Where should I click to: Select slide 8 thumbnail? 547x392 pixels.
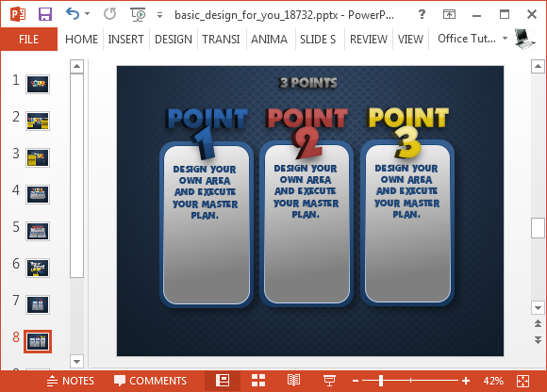pos(38,341)
